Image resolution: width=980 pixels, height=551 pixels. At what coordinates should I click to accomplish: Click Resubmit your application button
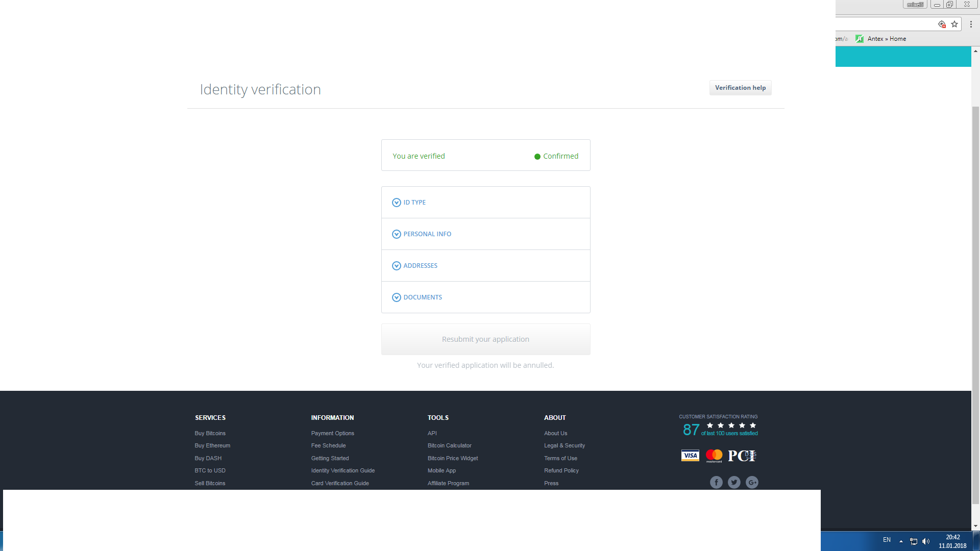[x=485, y=339]
